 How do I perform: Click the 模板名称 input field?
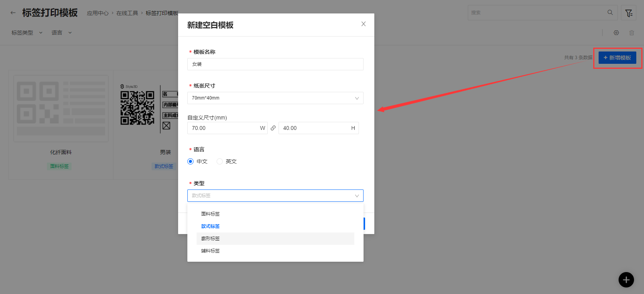(x=275, y=64)
